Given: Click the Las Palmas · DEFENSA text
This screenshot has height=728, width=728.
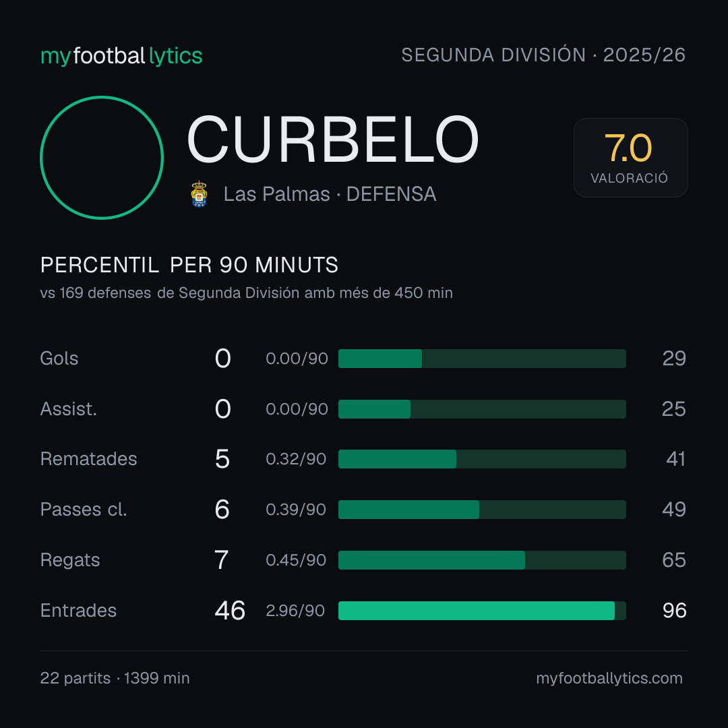Looking at the screenshot, I should point(330,194).
